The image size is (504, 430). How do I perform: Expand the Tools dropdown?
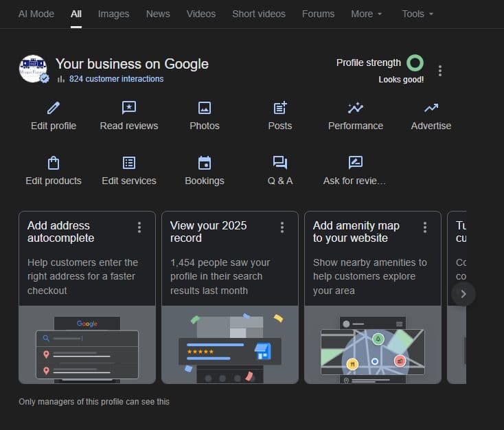coord(417,14)
